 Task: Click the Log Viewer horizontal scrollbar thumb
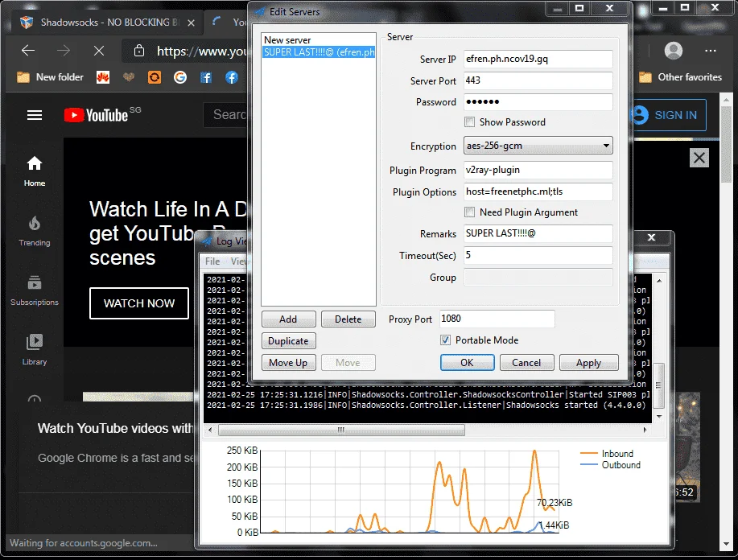coord(341,430)
